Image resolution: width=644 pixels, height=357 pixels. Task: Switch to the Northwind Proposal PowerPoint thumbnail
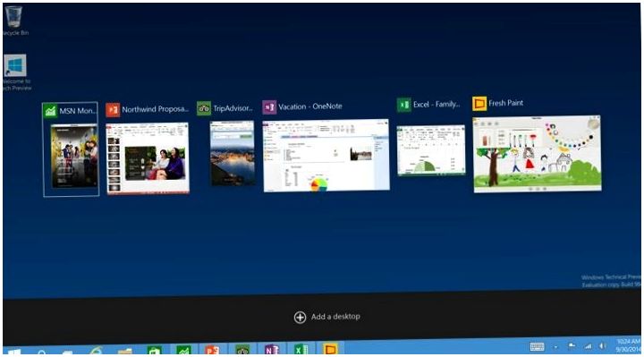(x=148, y=158)
